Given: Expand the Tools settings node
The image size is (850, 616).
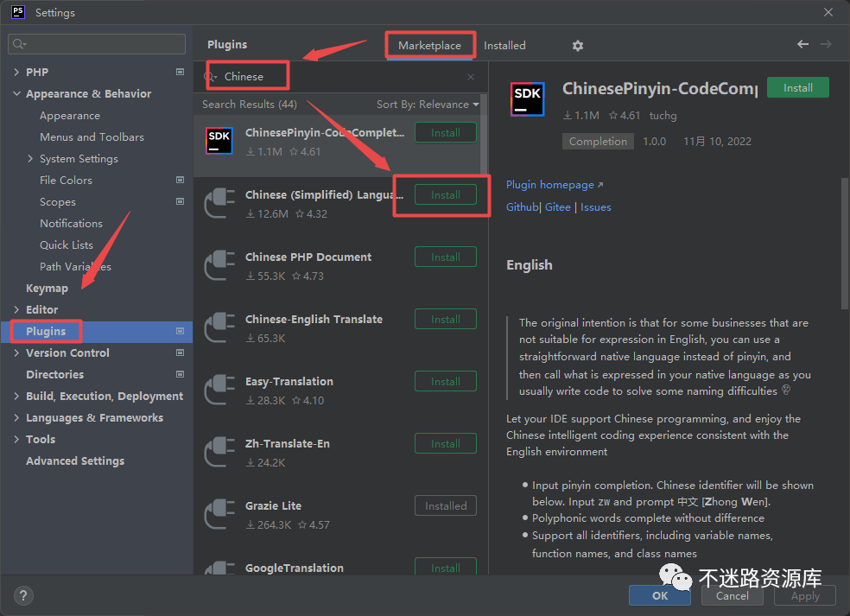Looking at the screenshot, I should tap(16, 439).
